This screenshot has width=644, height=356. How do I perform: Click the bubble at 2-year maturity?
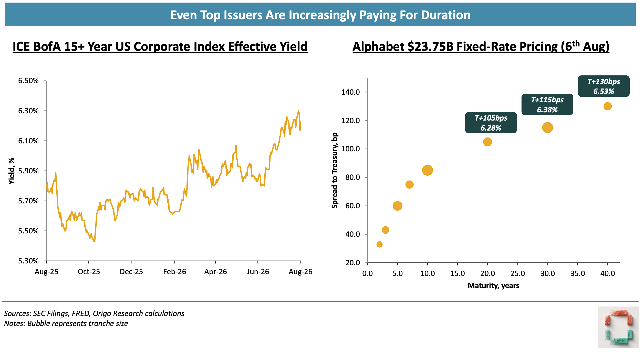click(x=379, y=244)
